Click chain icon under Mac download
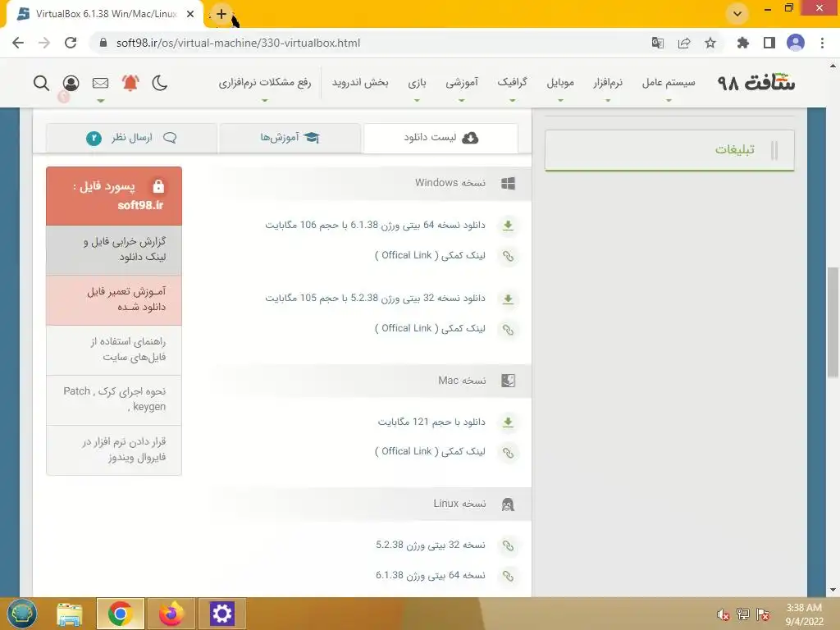840x630 pixels. [508, 453]
